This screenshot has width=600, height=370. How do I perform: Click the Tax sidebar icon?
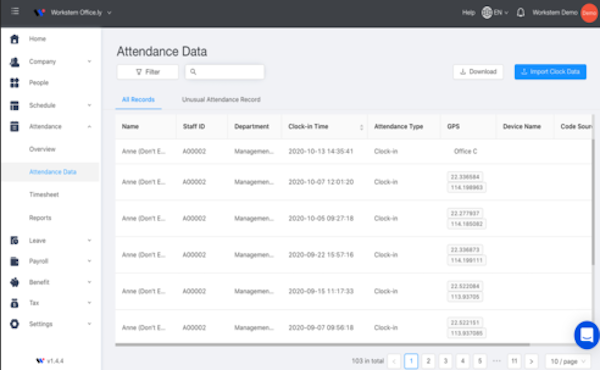(x=15, y=303)
